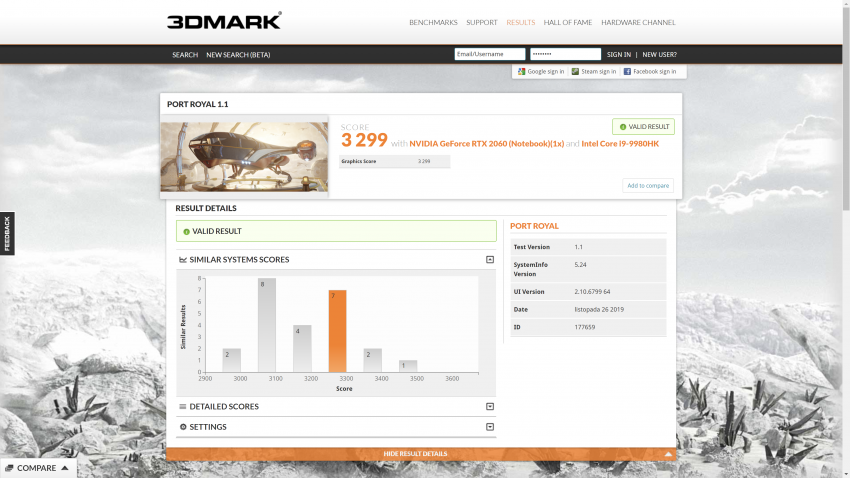This screenshot has width=850, height=478.
Task: Click the Sign In link
Action: pyautogui.click(x=618, y=55)
